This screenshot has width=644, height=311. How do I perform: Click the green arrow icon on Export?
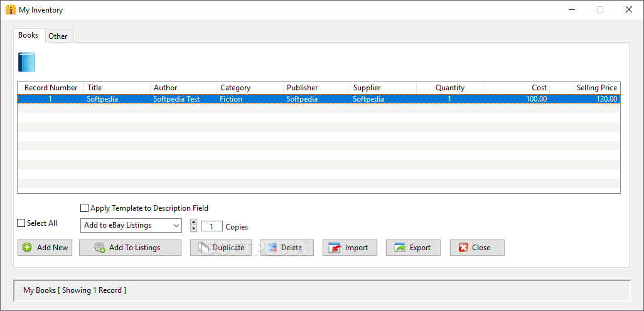[400, 248]
